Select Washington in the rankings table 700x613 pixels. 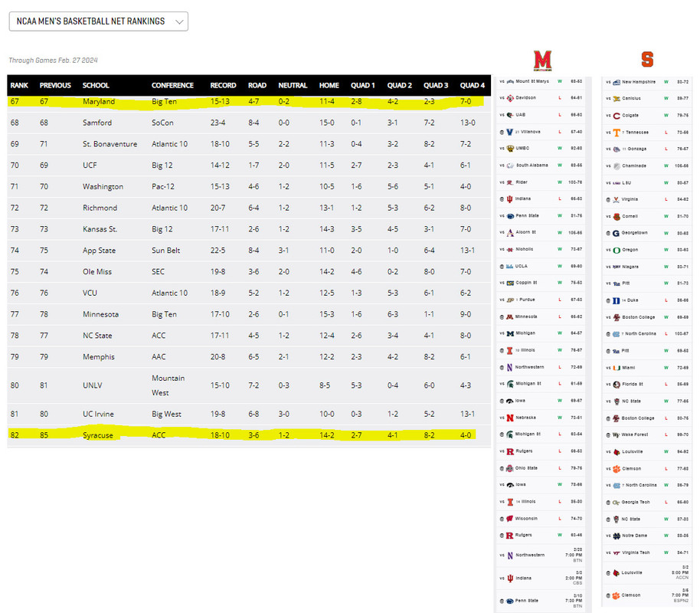pos(103,187)
